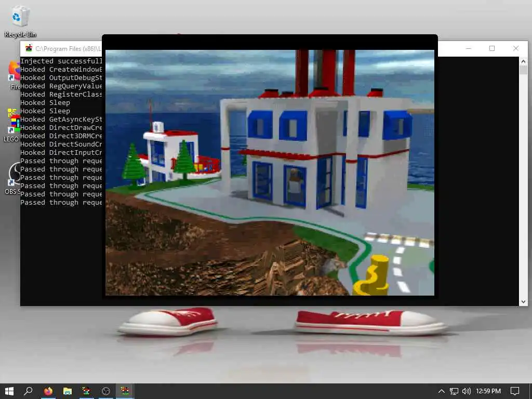Viewport: 532px width, 399px height.
Task: Select the active LEGO Island taskbar item
Action: coord(125,391)
